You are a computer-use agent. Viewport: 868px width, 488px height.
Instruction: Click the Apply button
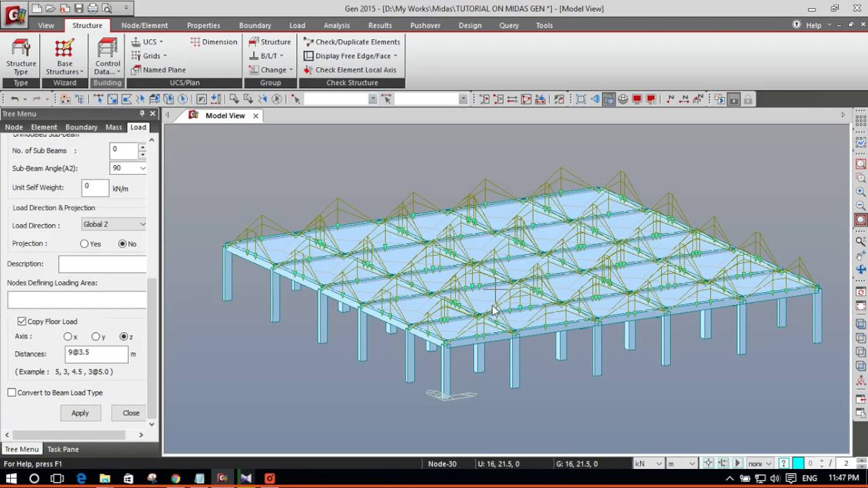80,413
